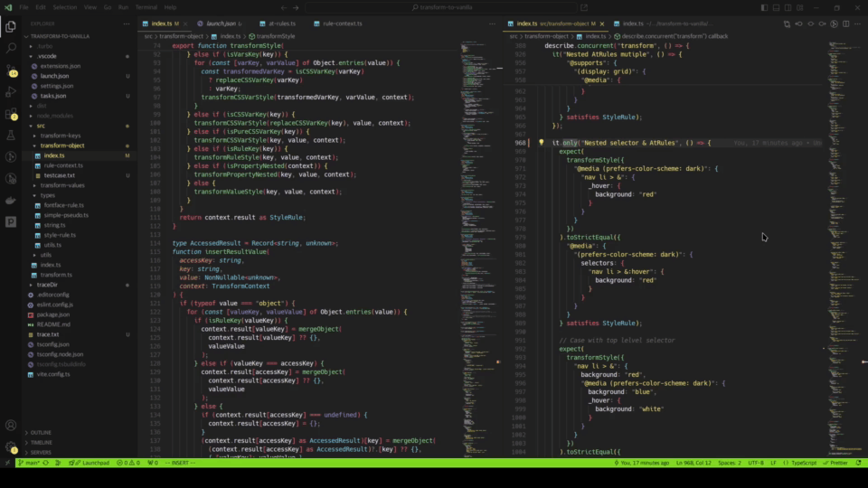Open more actions in left editor group
The height and width of the screenshot is (488, 868).
pos(492,23)
